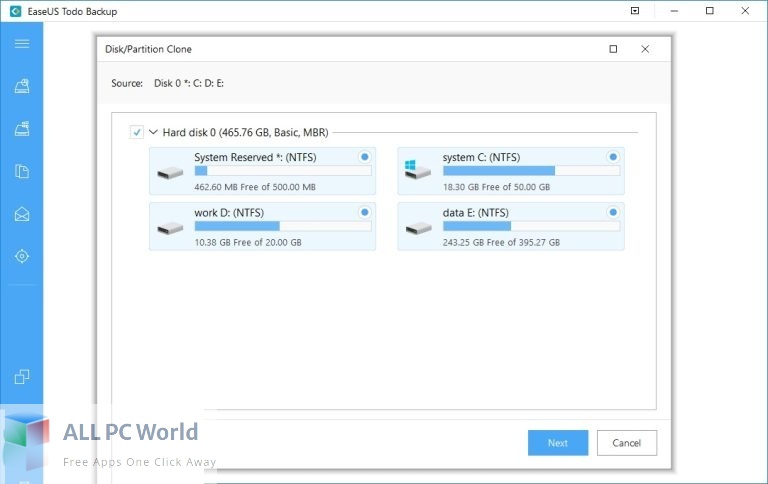Screen dimensions: 768x484
Task: Click '243.25 GB Free of 395.27 GB' text
Action: click(501, 242)
